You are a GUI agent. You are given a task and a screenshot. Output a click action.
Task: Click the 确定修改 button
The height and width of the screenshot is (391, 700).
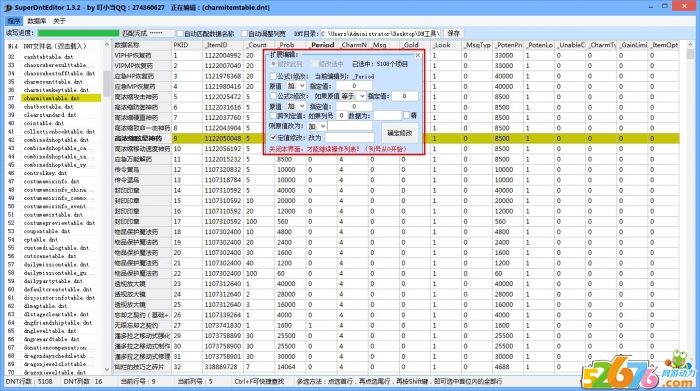point(400,133)
